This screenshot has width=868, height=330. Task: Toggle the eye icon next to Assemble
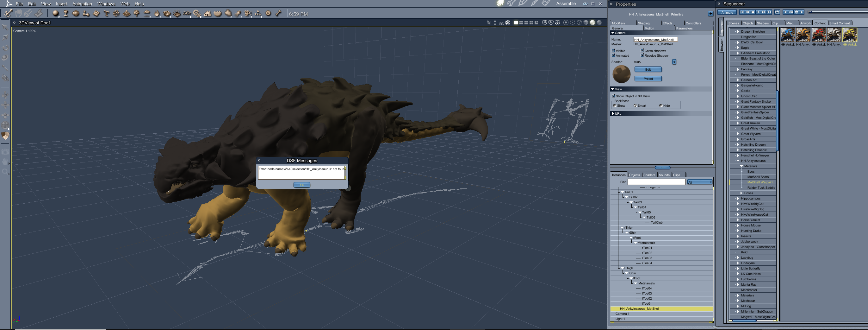point(585,4)
